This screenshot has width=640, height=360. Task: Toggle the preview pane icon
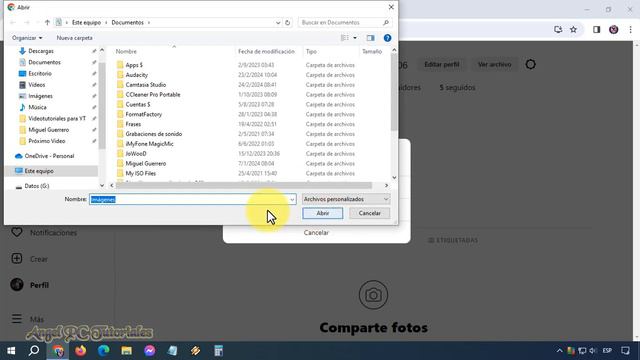coord(370,38)
